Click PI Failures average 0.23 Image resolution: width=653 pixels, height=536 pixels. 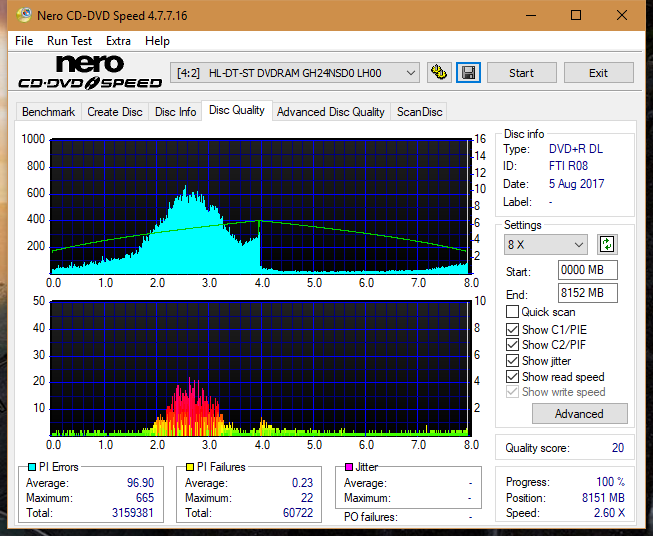(302, 483)
